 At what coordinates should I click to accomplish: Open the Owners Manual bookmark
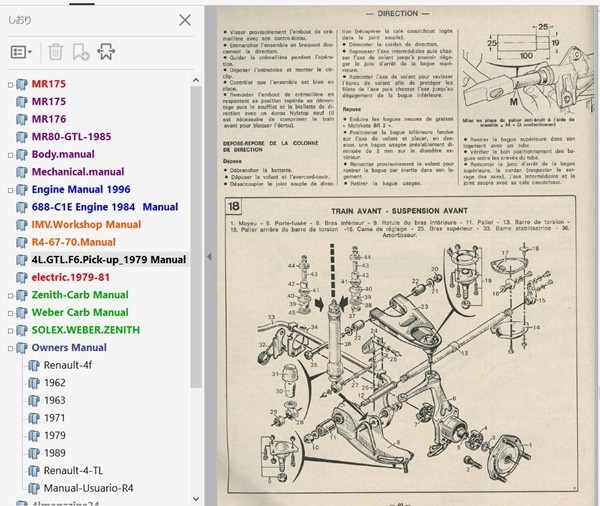pos(69,348)
